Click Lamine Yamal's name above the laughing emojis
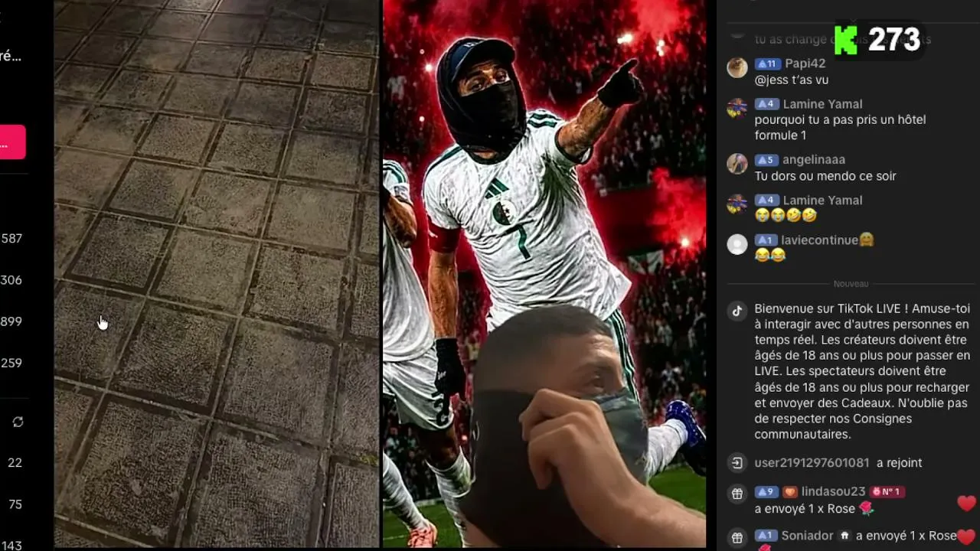The image size is (980, 551). tap(822, 201)
